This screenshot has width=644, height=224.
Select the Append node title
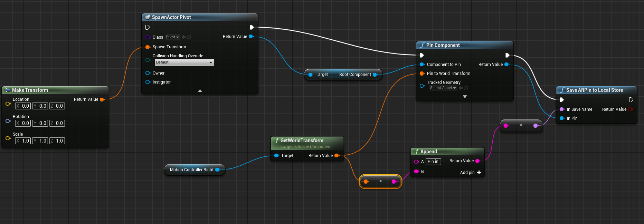click(x=428, y=152)
